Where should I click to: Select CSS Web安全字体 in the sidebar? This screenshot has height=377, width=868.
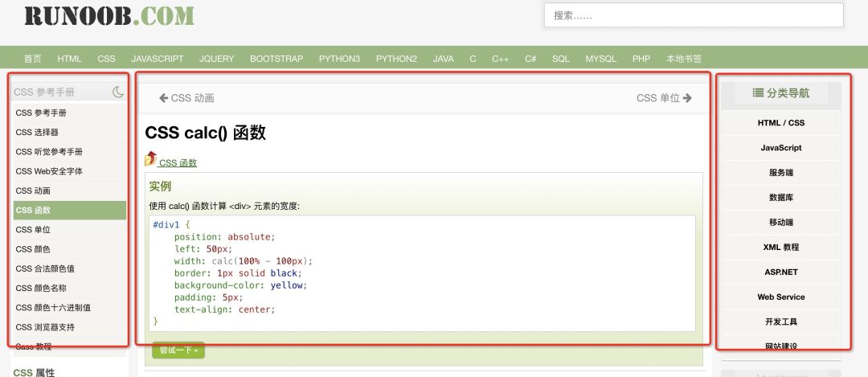70,171
